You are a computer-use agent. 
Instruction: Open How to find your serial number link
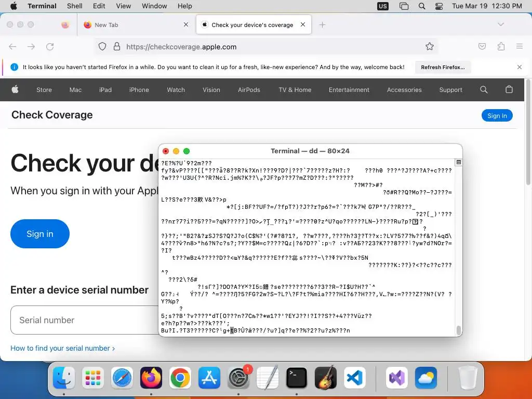point(63,348)
